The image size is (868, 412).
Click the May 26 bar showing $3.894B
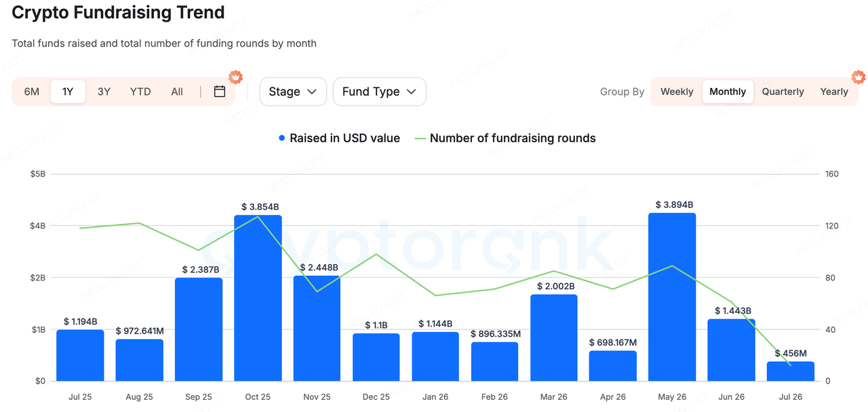pos(672,297)
